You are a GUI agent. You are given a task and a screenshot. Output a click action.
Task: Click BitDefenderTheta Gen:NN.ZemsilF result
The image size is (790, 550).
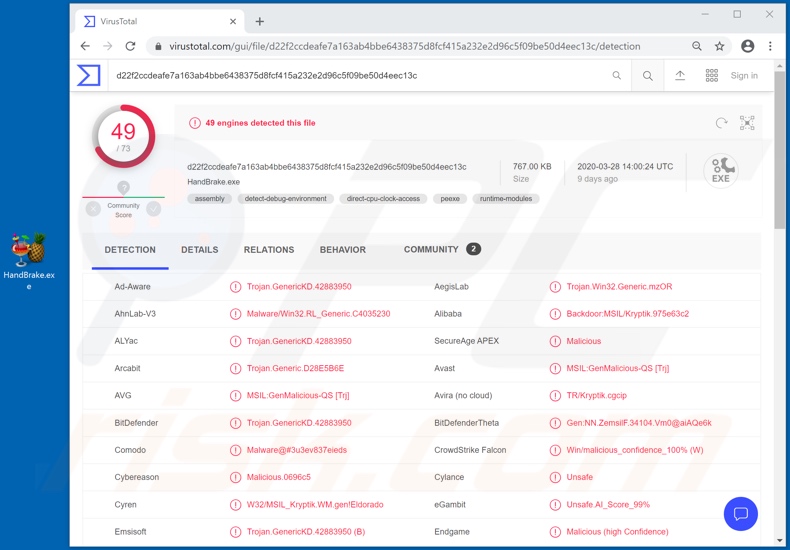coord(639,423)
